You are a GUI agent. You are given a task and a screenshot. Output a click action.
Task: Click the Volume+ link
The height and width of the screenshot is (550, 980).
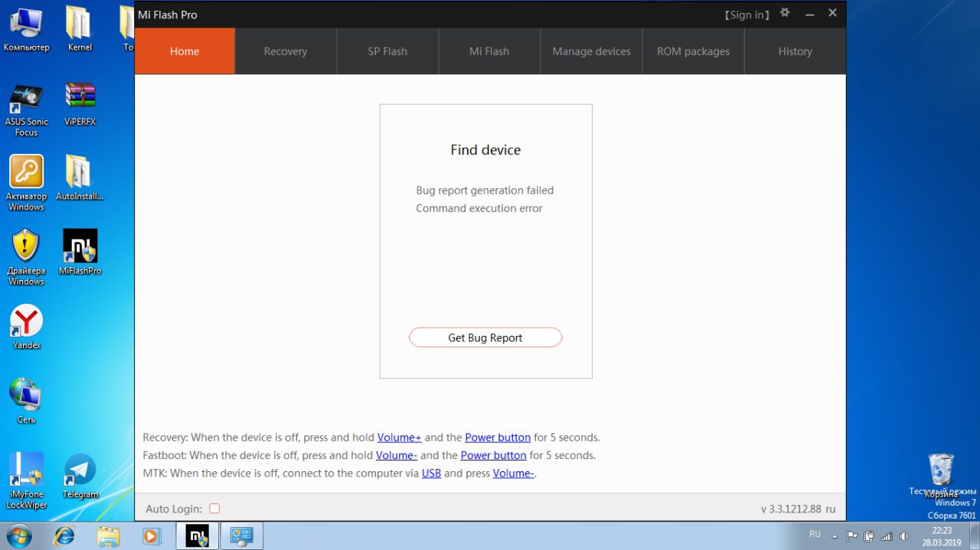[400, 438]
